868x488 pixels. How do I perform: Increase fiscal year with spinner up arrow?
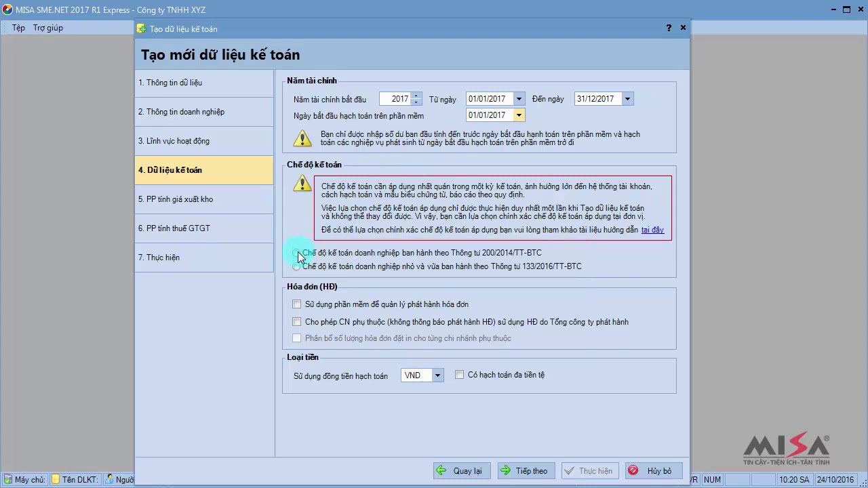click(416, 96)
